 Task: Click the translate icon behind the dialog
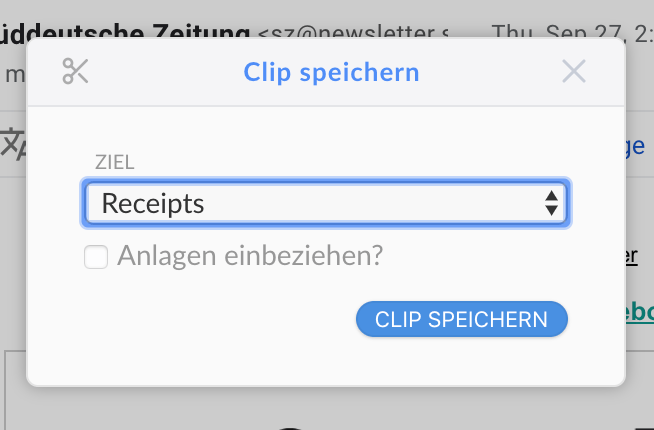click(13, 143)
